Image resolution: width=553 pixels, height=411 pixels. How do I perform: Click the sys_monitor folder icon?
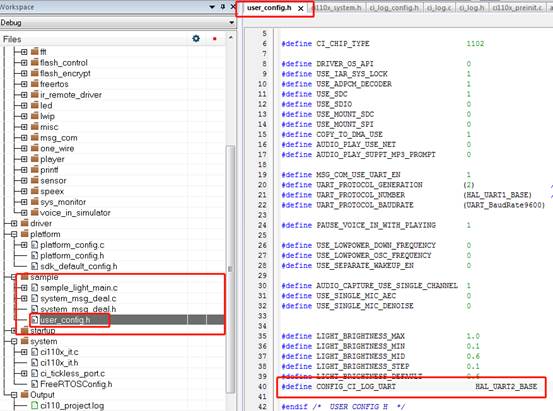[x=35, y=201]
